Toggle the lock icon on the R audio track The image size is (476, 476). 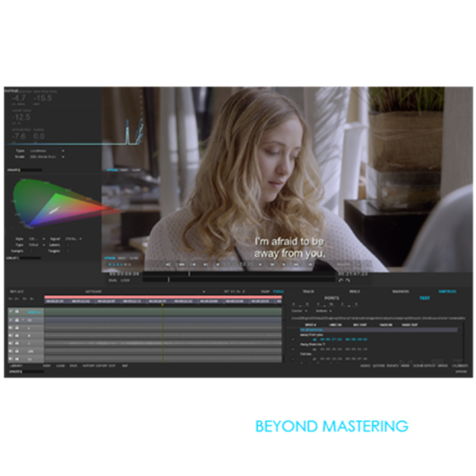[17, 335]
